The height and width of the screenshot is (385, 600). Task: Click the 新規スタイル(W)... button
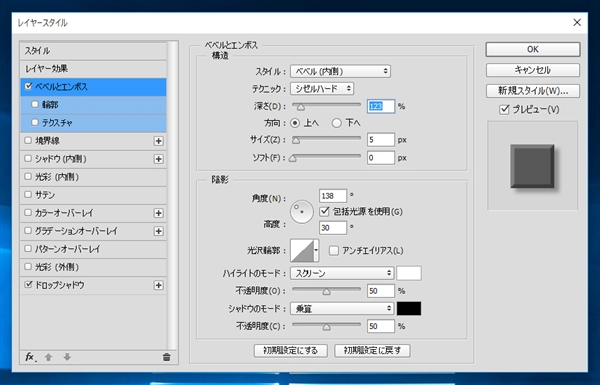pos(533,91)
